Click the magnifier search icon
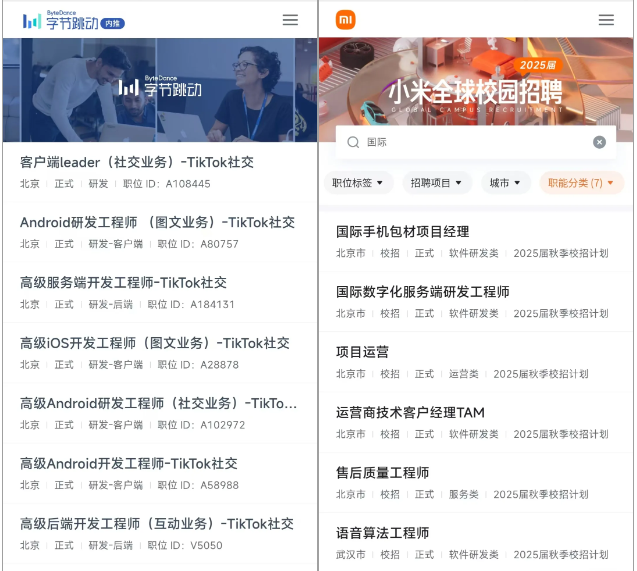 click(353, 142)
